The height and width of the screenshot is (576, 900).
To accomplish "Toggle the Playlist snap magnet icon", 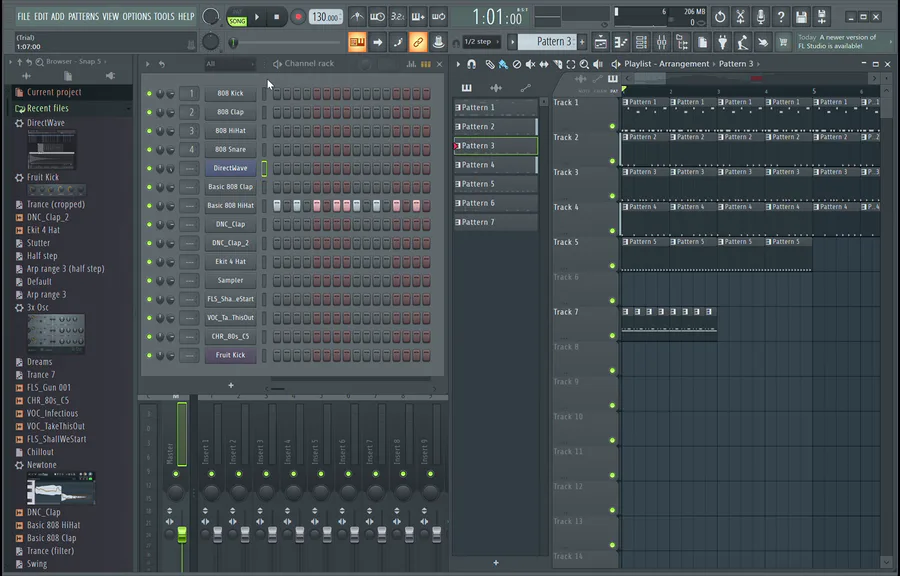I will [471, 64].
